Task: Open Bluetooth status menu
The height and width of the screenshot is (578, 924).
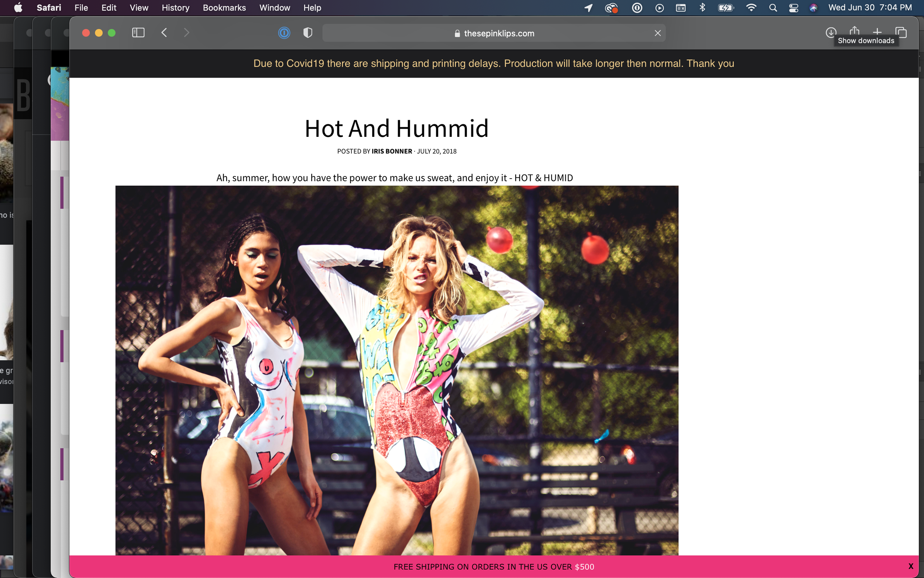Action: (x=702, y=8)
